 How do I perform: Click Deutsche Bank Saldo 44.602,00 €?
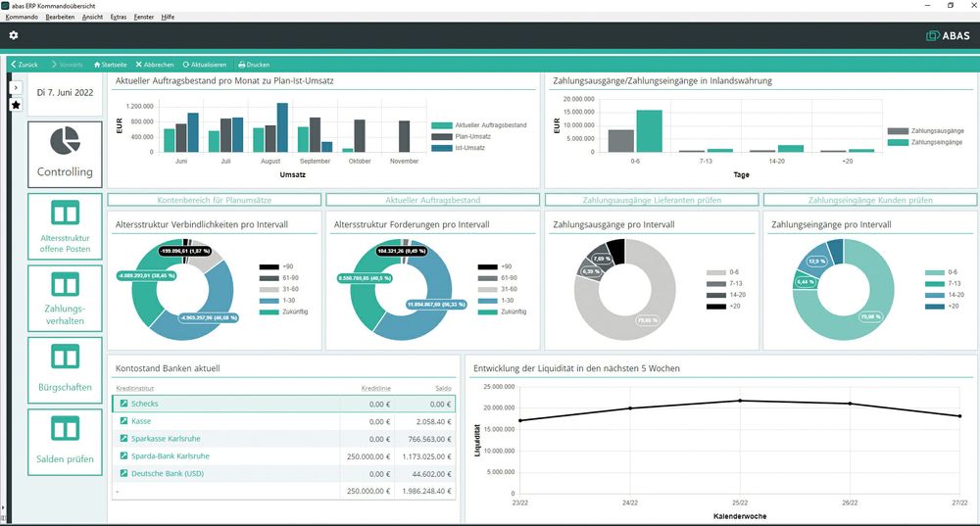click(432, 473)
